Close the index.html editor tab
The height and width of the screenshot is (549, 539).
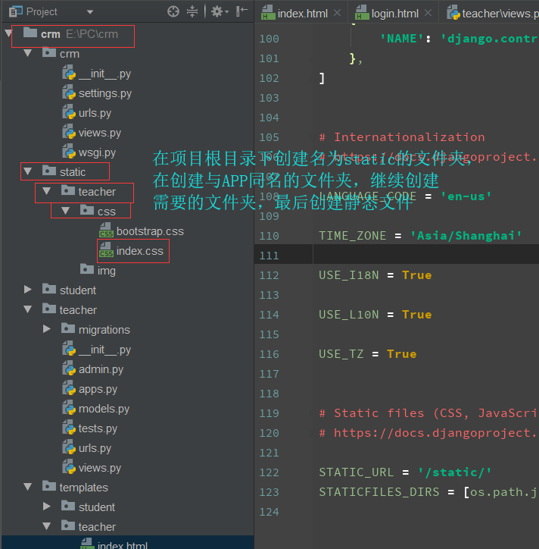(337, 13)
